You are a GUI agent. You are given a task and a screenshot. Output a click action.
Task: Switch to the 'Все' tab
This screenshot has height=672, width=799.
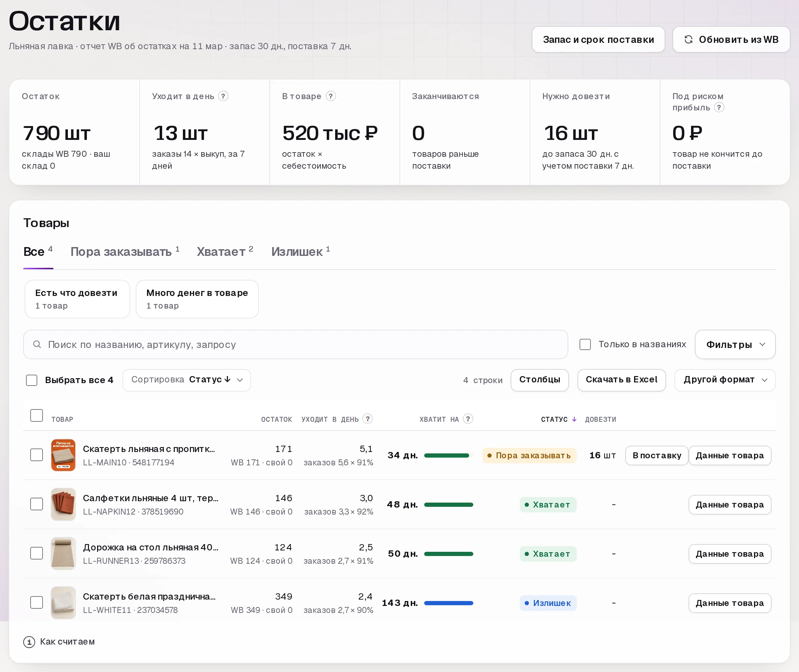(38, 251)
